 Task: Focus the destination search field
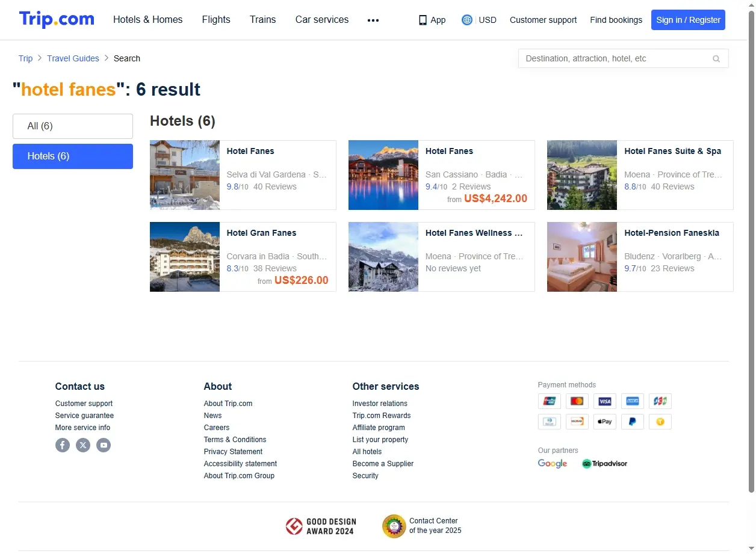(x=624, y=58)
